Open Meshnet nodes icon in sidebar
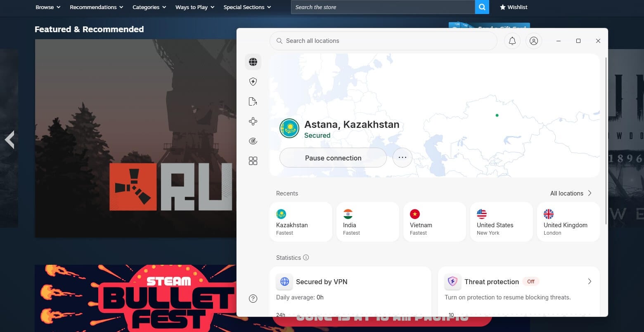644x332 pixels. (253, 121)
